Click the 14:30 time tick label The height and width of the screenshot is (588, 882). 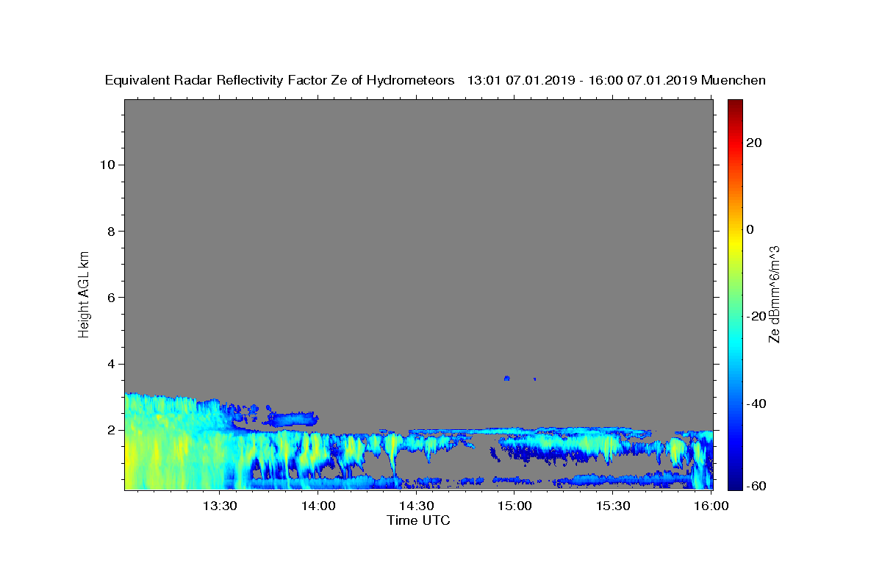(417, 506)
